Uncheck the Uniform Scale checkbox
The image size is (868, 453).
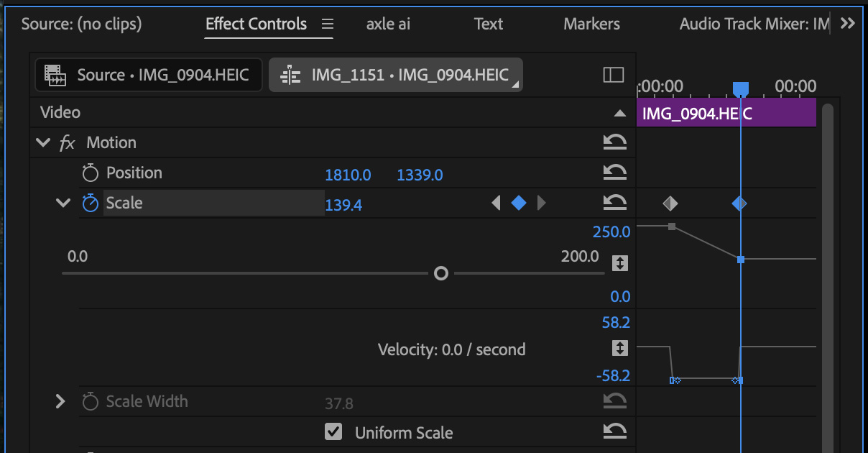(x=333, y=431)
